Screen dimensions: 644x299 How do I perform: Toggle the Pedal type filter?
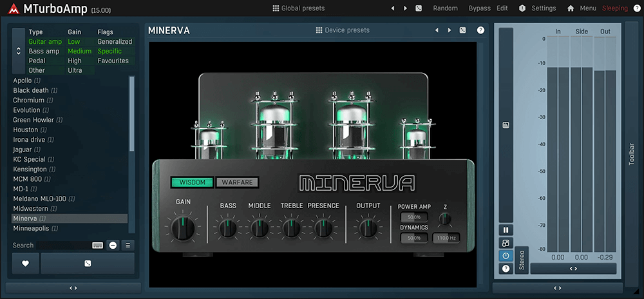point(37,61)
